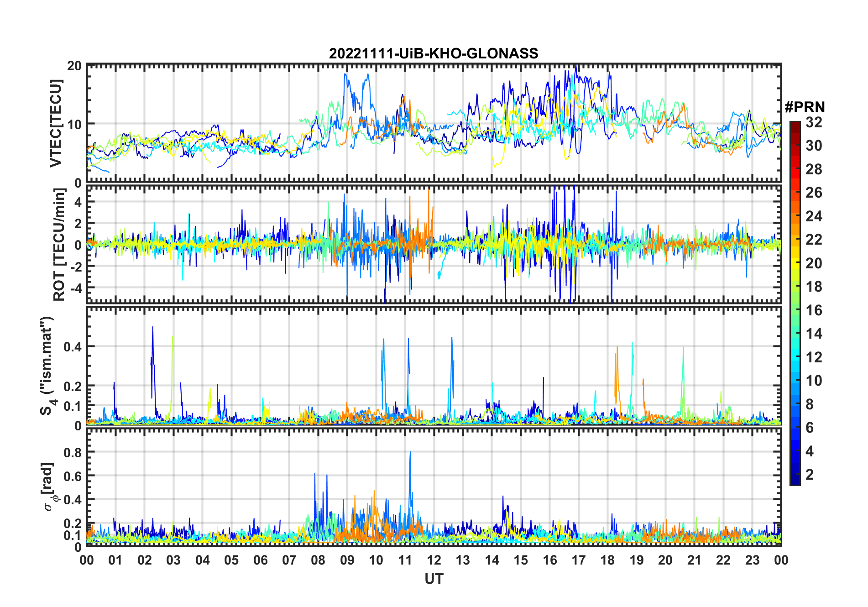Screen dimensions: 868x607
Task: Click the VTEC[TECU] y-axis label
Action: 56,123
